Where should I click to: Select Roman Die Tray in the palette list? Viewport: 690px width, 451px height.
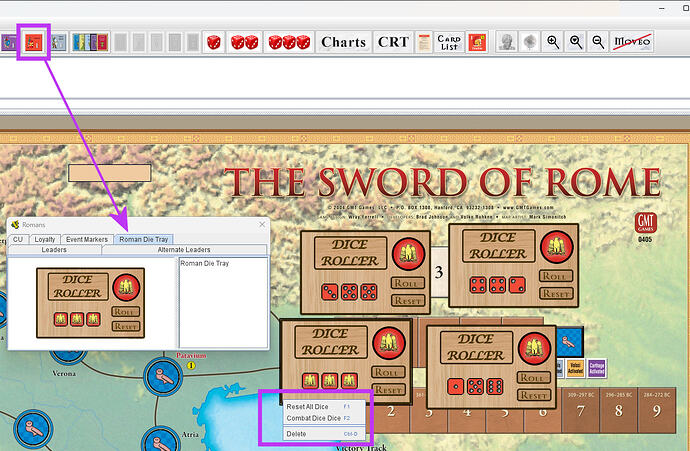coord(205,264)
